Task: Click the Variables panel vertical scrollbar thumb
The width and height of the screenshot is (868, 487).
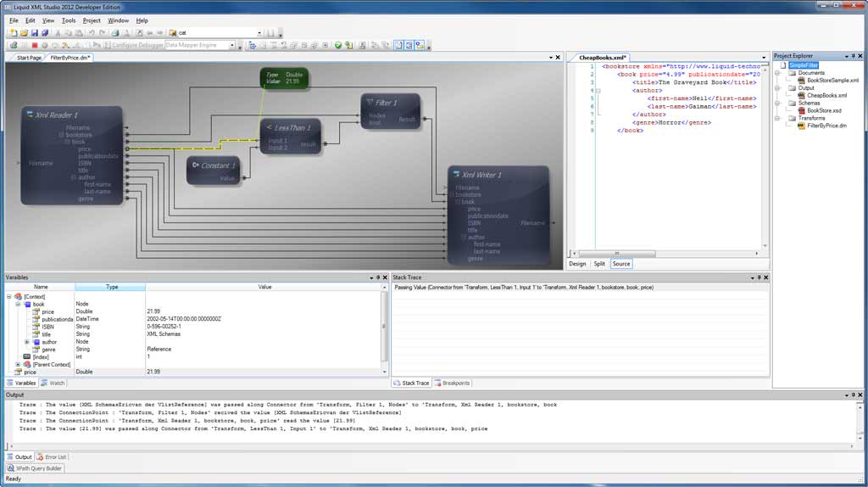Action: (x=384, y=327)
